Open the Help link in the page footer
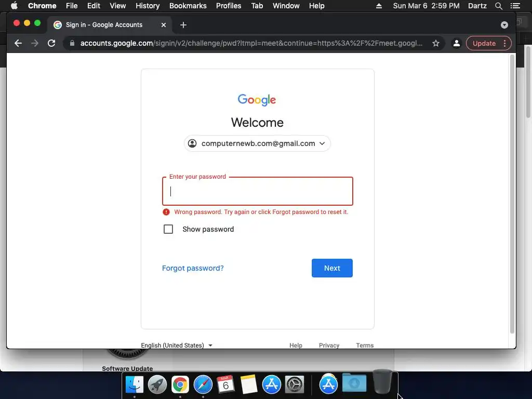This screenshot has width=532, height=399. click(x=296, y=345)
